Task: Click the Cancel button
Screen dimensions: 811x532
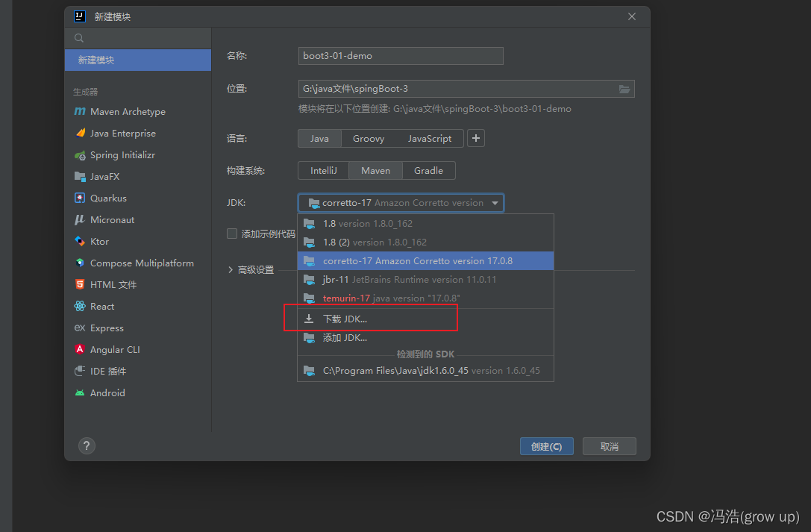Action: click(610, 446)
